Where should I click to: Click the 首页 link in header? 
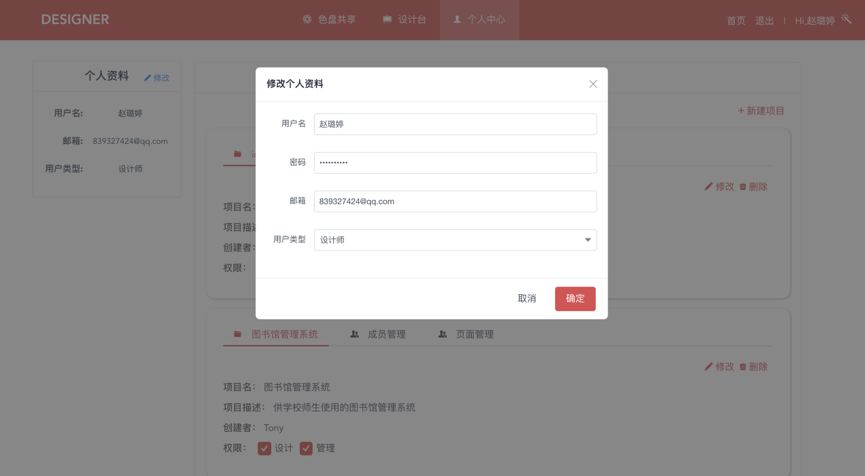pos(736,21)
